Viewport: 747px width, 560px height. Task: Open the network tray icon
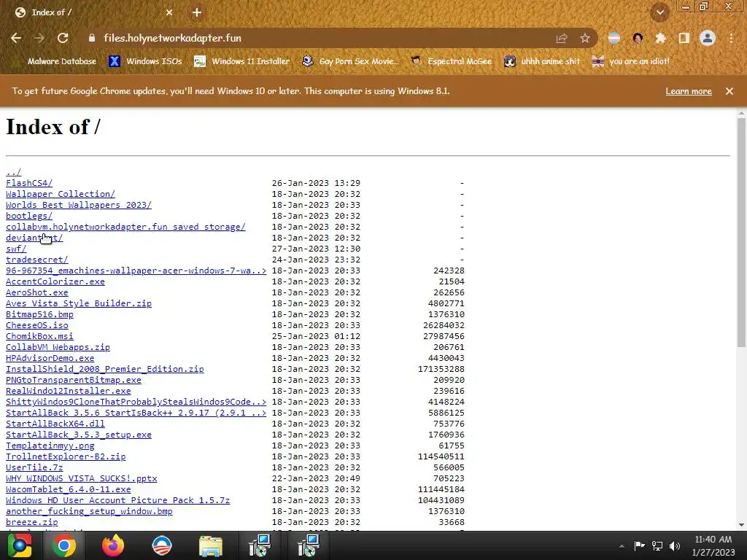657,545
